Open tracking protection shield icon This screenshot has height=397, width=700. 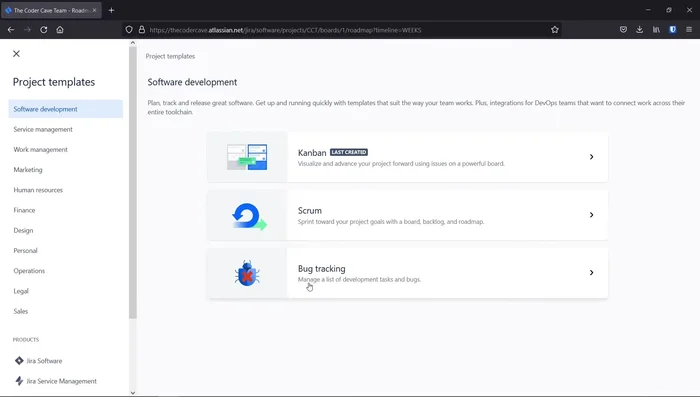(129, 30)
